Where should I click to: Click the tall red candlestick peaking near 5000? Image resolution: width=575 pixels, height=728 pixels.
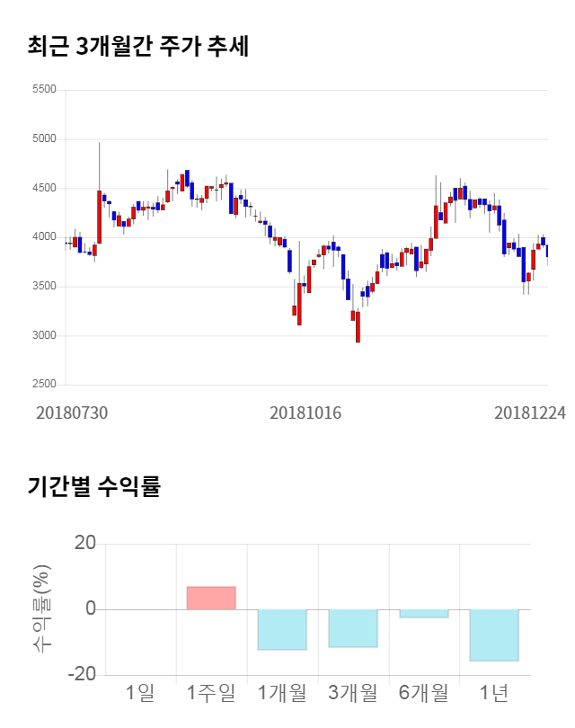(x=99, y=217)
